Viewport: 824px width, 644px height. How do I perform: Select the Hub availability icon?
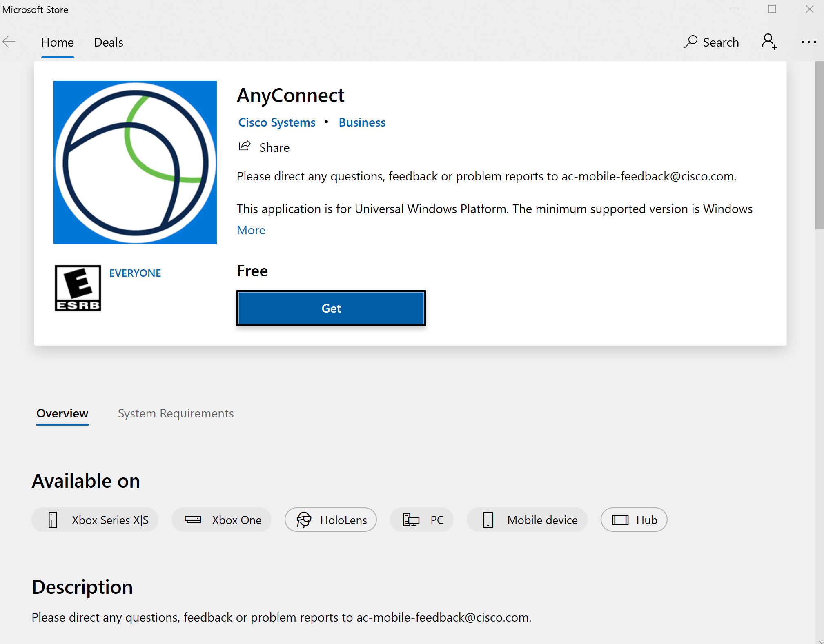tap(619, 520)
